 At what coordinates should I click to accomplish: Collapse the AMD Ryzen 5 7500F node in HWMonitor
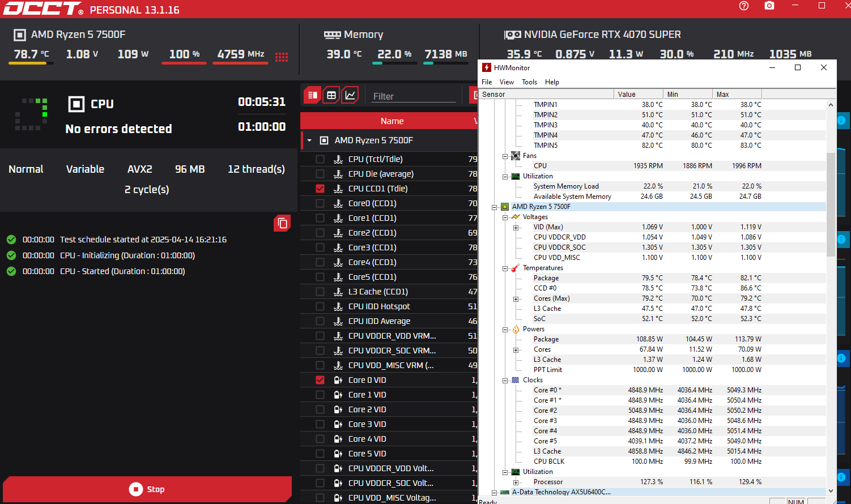click(x=494, y=207)
